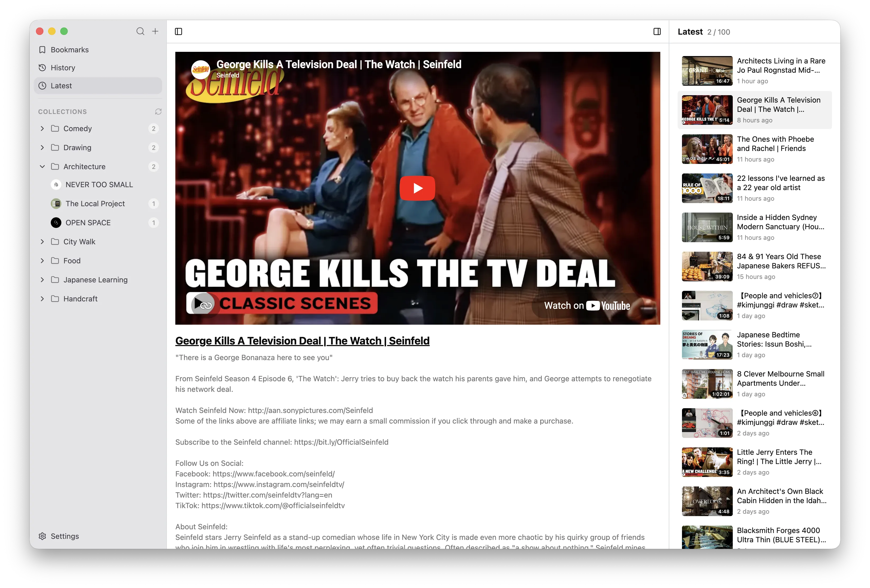This screenshot has width=870, height=588.
Task: Open the Seinfeld Instagram link
Action: (279, 485)
